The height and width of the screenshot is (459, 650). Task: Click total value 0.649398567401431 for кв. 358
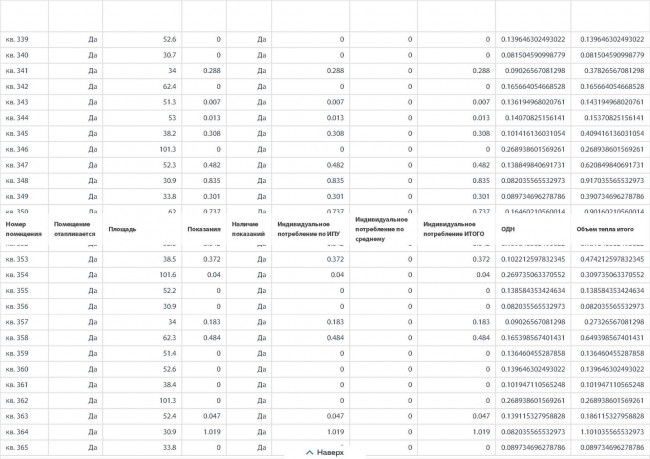click(x=612, y=338)
